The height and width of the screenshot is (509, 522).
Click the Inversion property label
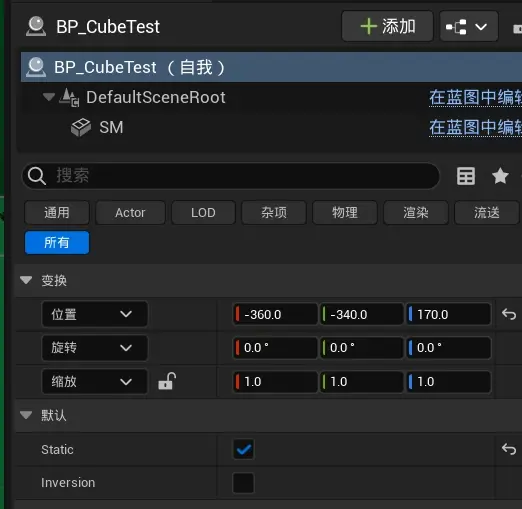[68, 483]
